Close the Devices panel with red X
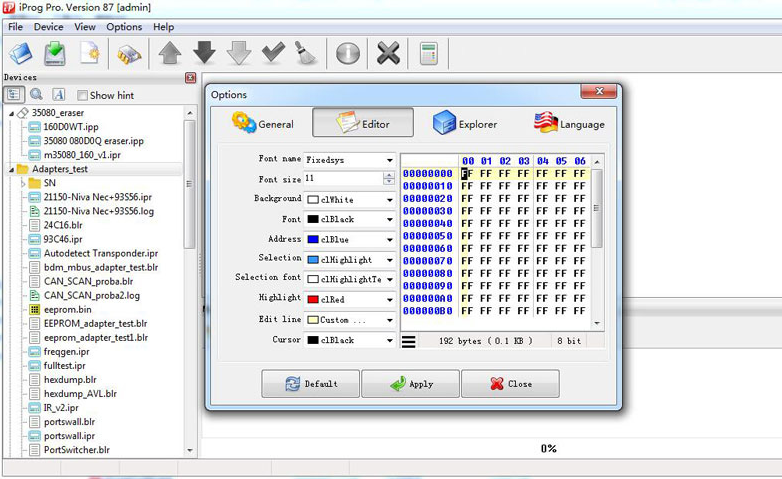 [191, 77]
